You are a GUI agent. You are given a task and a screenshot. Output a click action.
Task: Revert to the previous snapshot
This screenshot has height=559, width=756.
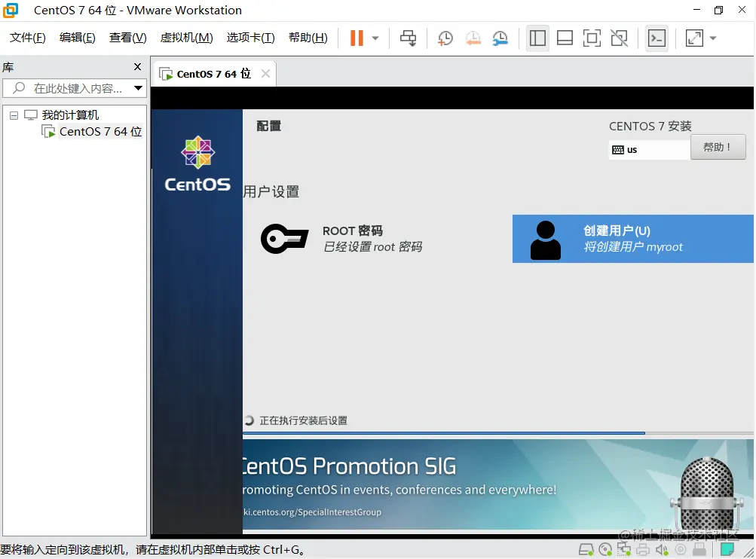pyautogui.click(x=473, y=38)
